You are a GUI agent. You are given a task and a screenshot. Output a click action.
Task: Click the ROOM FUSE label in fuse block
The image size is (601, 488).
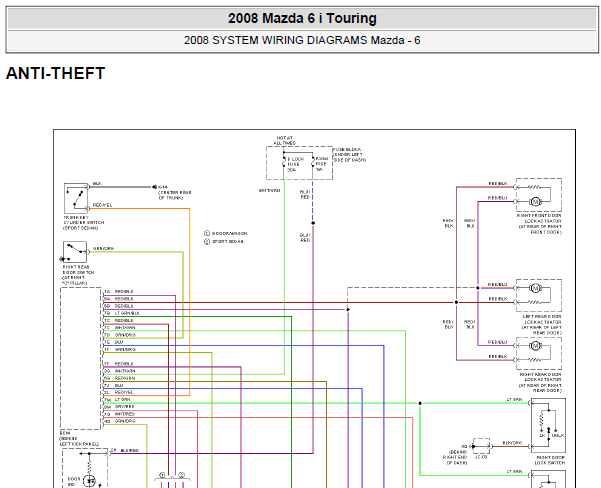point(322,164)
